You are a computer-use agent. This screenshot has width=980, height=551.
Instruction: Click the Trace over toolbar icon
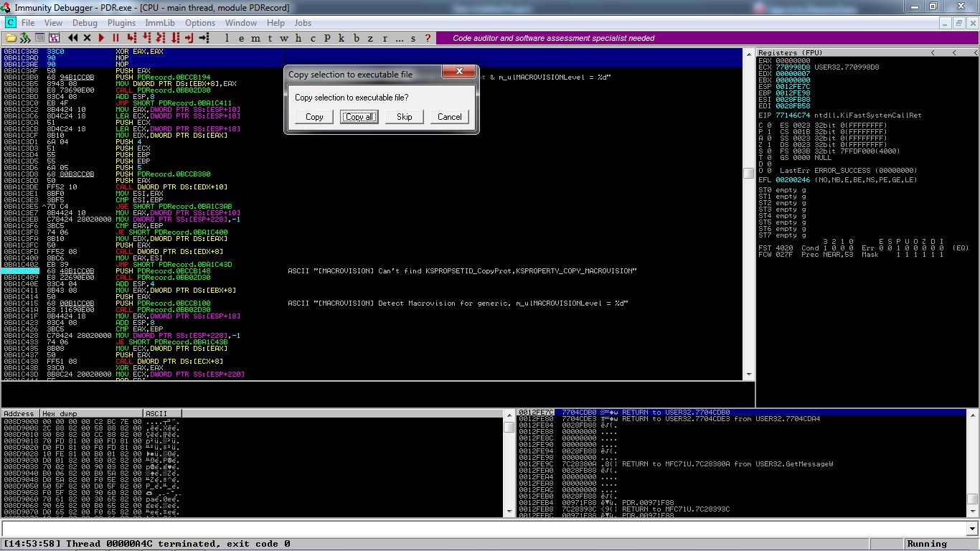(175, 37)
